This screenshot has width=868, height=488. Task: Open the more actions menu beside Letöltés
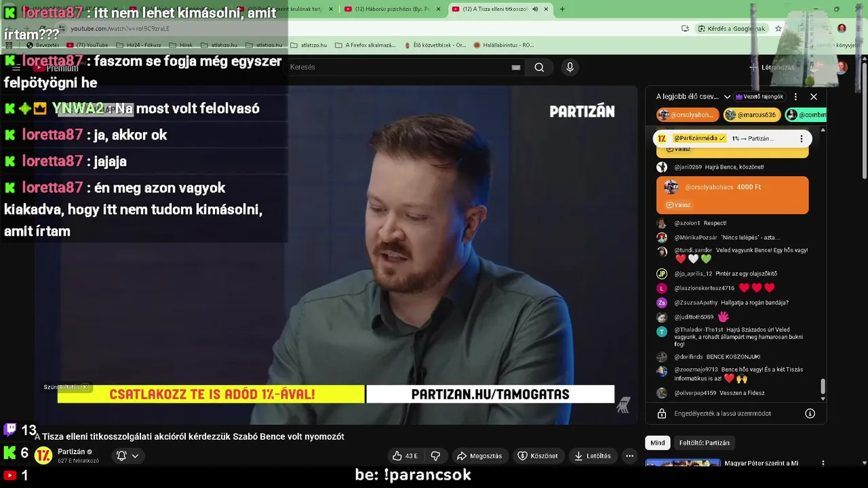coord(629,456)
